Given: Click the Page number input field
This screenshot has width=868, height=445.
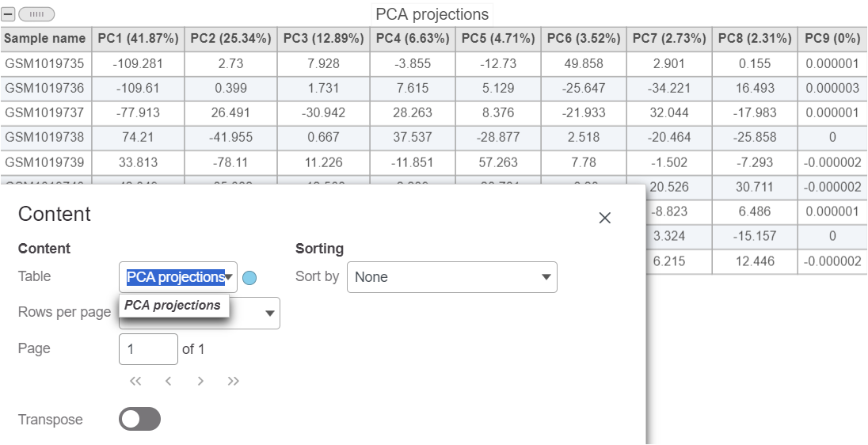Looking at the screenshot, I should (x=148, y=348).
